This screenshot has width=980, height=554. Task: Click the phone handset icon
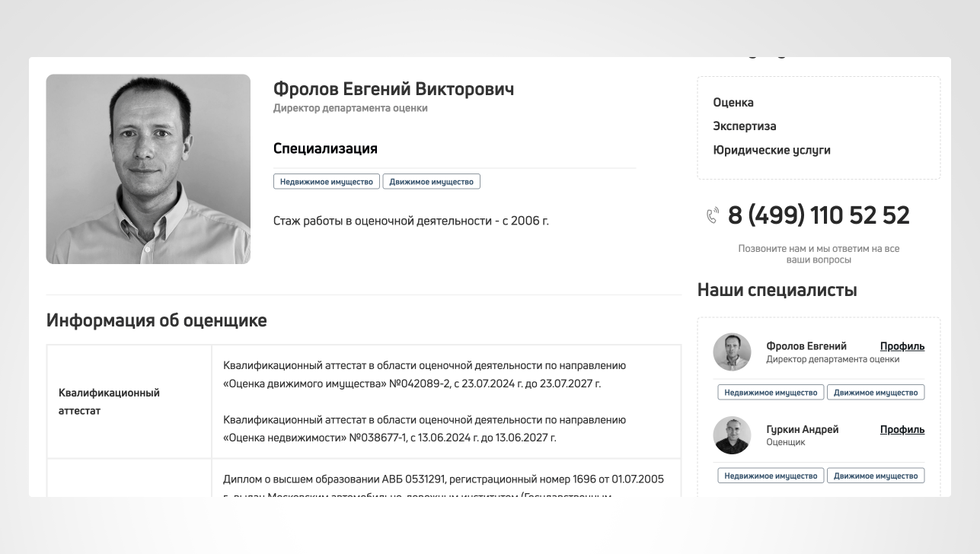coord(713,216)
